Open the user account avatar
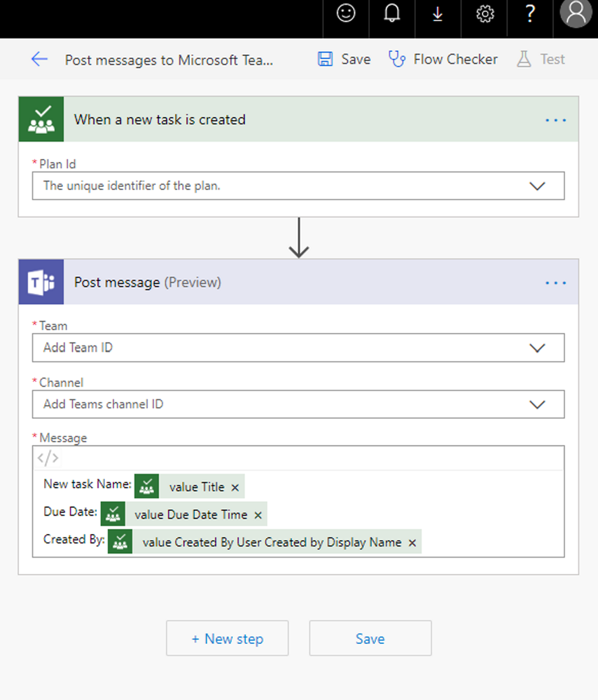The width and height of the screenshot is (598, 700). (576, 13)
